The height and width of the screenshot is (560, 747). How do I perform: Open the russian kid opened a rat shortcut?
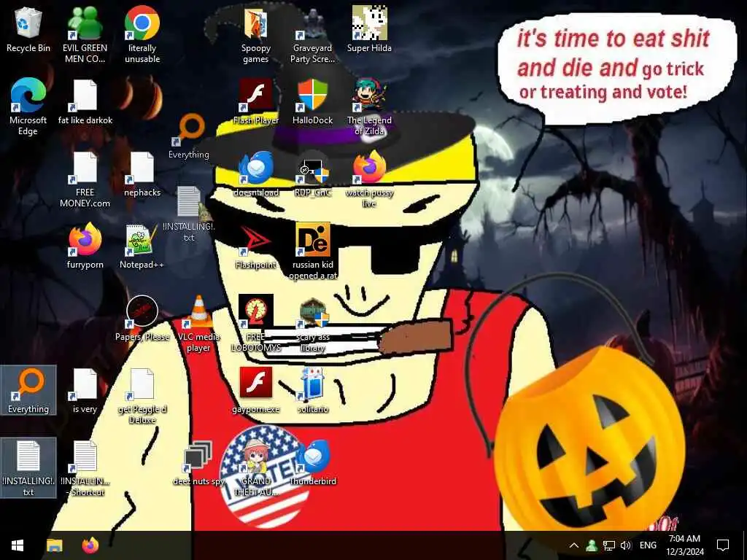pyautogui.click(x=313, y=252)
